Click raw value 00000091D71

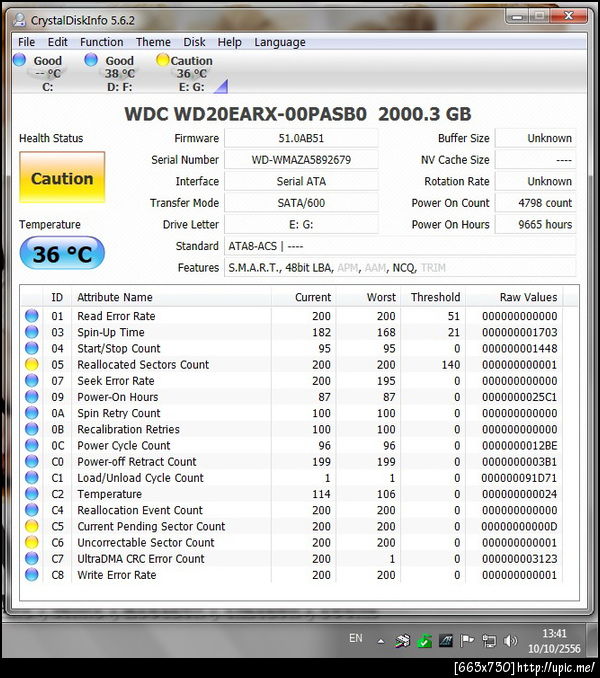click(519, 478)
